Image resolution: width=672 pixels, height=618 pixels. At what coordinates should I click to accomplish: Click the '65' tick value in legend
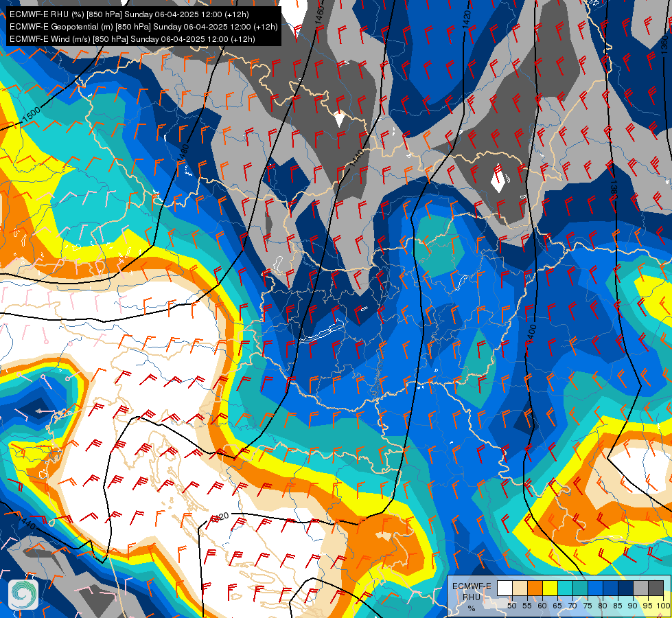coord(557,606)
